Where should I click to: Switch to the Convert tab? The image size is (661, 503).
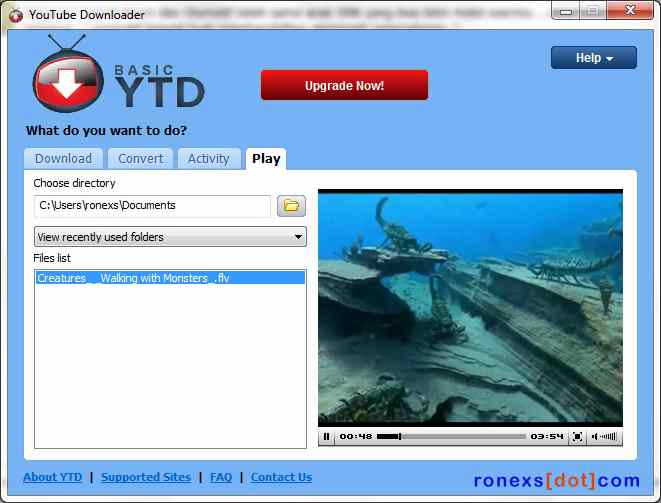pyautogui.click(x=140, y=159)
